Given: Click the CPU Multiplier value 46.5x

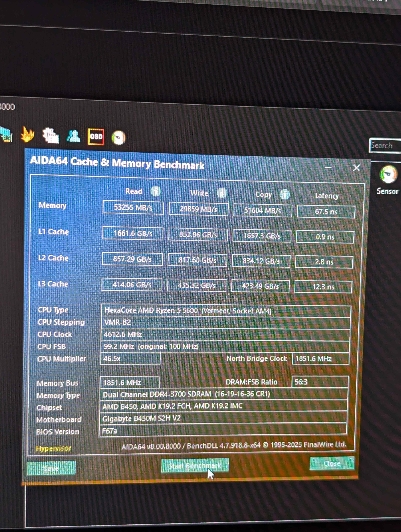Looking at the screenshot, I should (130, 359).
